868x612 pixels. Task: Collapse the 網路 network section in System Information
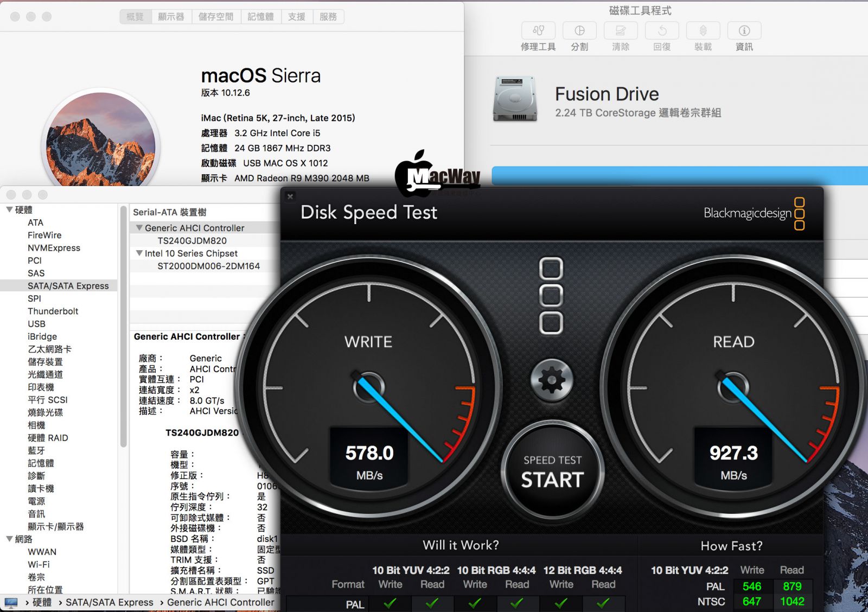[9, 539]
